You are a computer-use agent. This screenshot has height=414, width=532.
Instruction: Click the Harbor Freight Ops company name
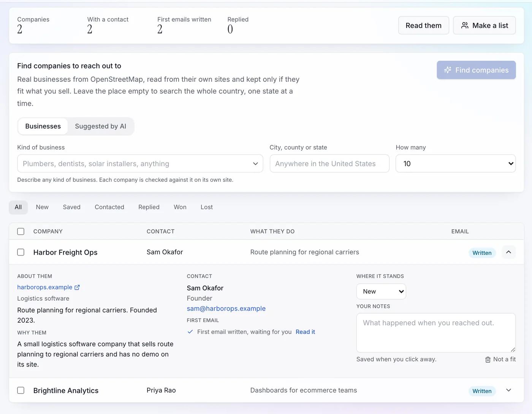click(65, 252)
